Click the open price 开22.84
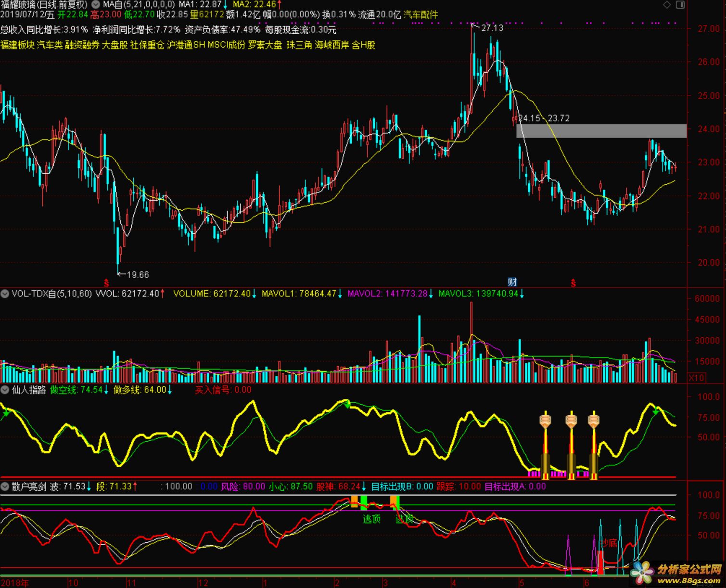This screenshot has width=726, height=588. point(73,15)
